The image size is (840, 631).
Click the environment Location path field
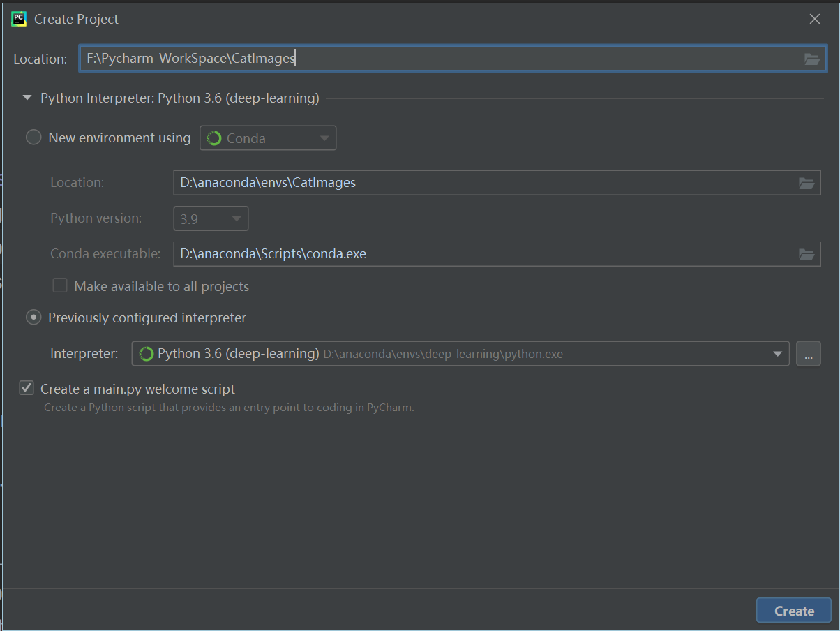point(497,183)
